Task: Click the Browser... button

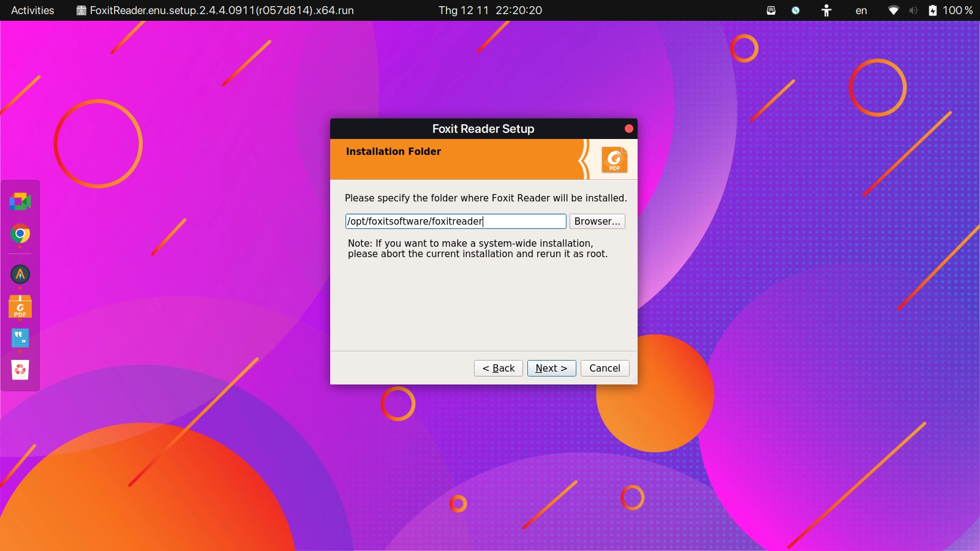Action: 597,221
